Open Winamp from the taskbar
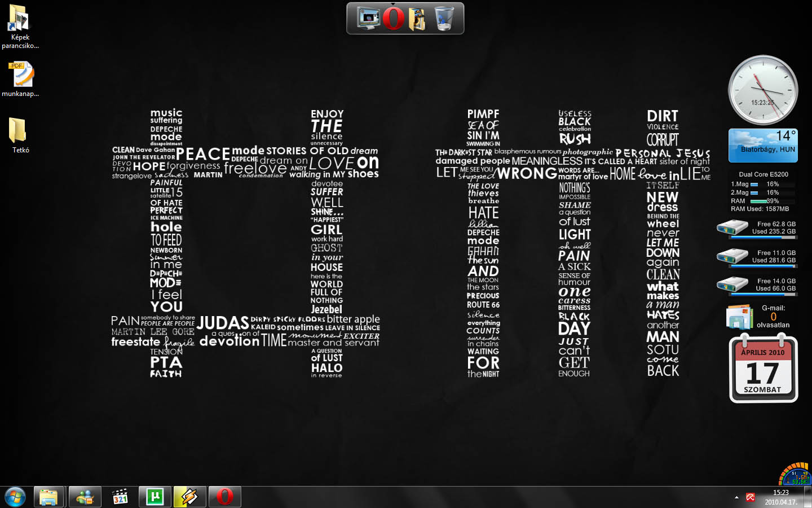The height and width of the screenshot is (508, 812). click(190, 497)
